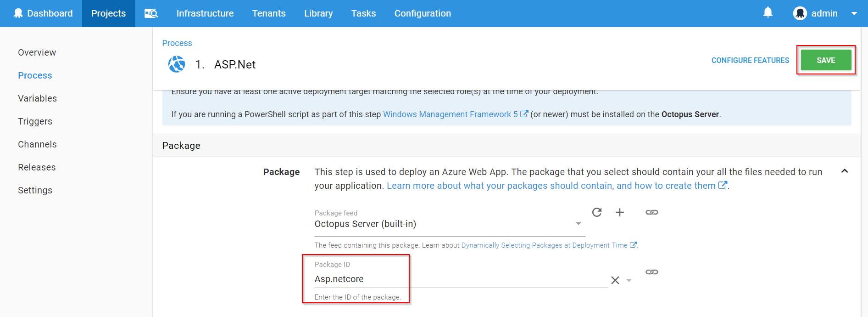Click Configure Features

coord(751,60)
